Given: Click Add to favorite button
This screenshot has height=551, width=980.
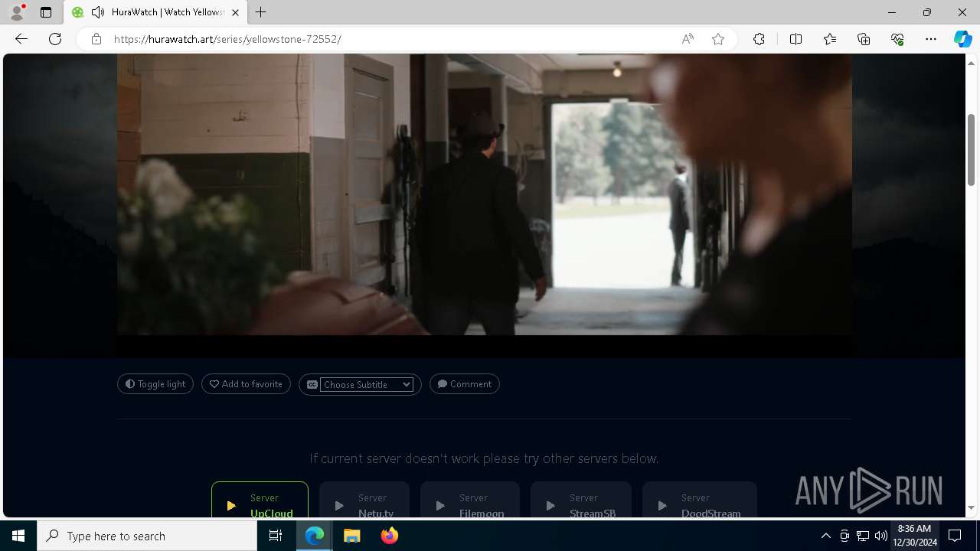Looking at the screenshot, I should click(x=246, y=384).
